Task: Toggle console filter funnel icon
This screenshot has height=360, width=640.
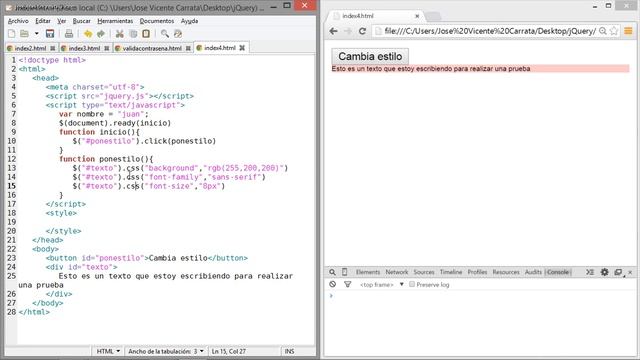Action: [x=347, y=284]
